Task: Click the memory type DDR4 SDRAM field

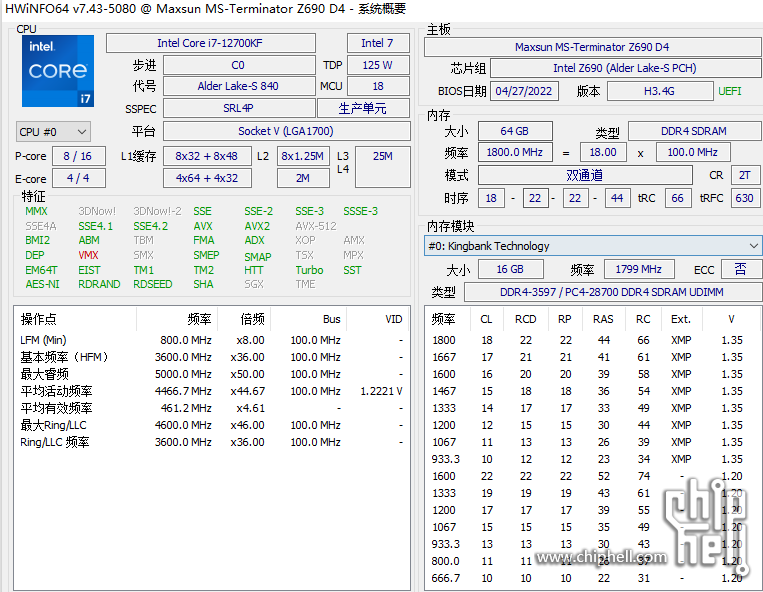Action: click(694, 131)
